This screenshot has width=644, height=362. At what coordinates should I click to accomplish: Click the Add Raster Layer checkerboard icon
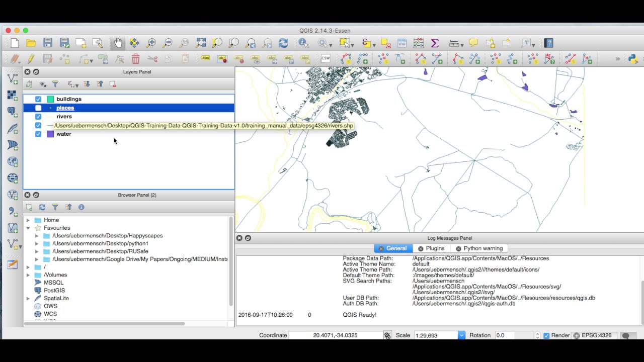pyautogui.click(x=13, y=96)
